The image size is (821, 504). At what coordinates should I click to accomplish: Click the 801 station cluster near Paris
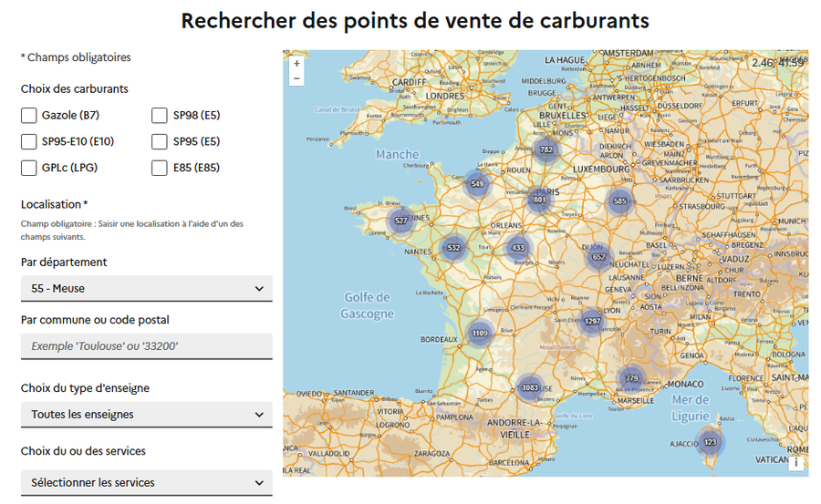(539, 200)
